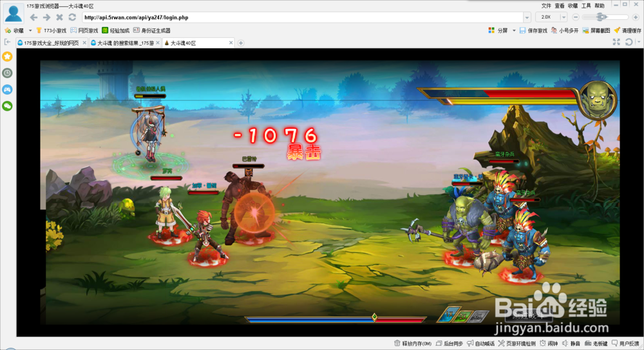Close the 大斗魂40区 tab

[231, 42]
